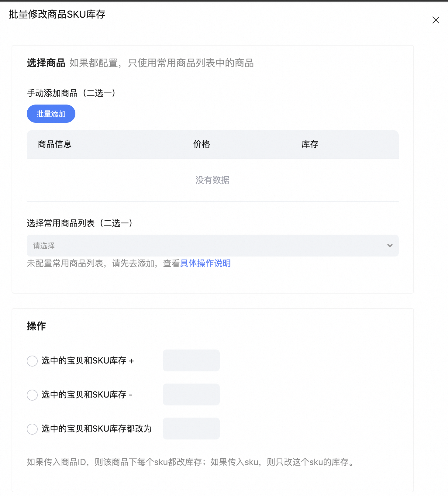
Task: Focus the input field beside 库存 +
Action: click(x=191, y=360)
